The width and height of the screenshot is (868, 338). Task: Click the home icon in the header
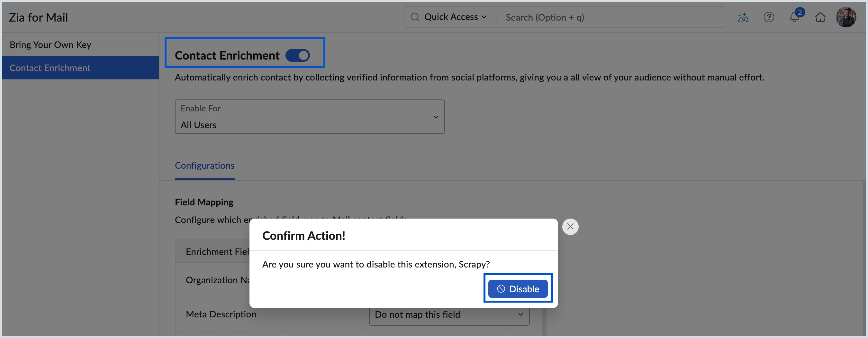coord(820,17)
